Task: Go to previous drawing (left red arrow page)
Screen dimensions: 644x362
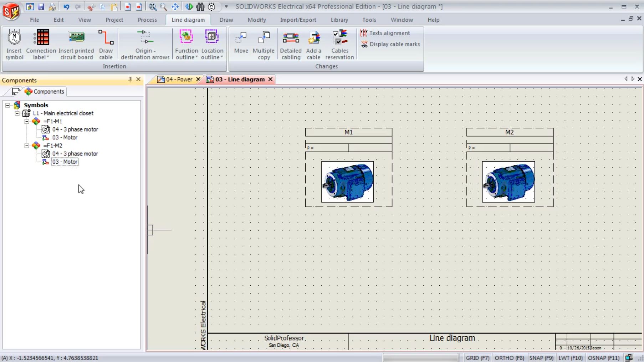Action: [127, 7]
